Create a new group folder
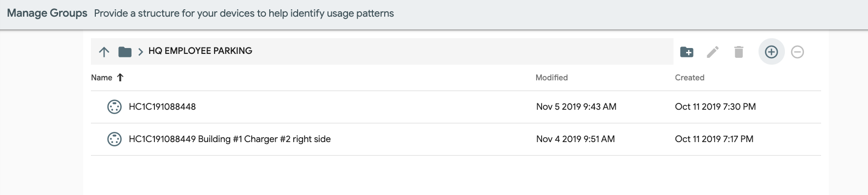Screen dimensions: 868x195 [687, 51]
